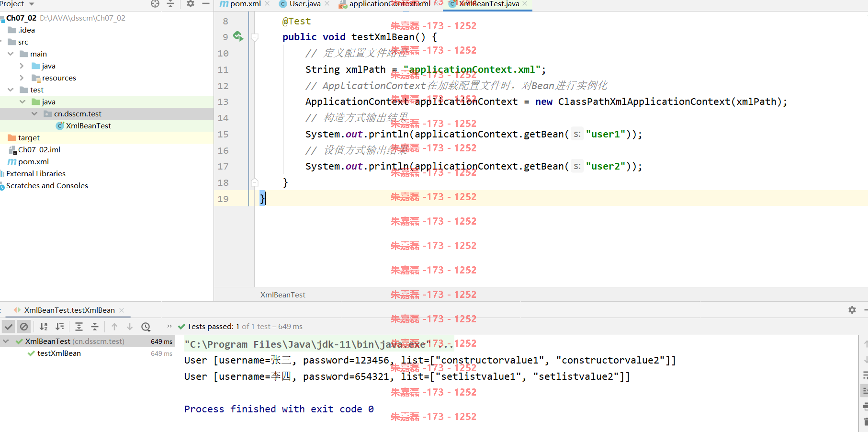
Task: Select the src folder
Action: tap(23, 42)
